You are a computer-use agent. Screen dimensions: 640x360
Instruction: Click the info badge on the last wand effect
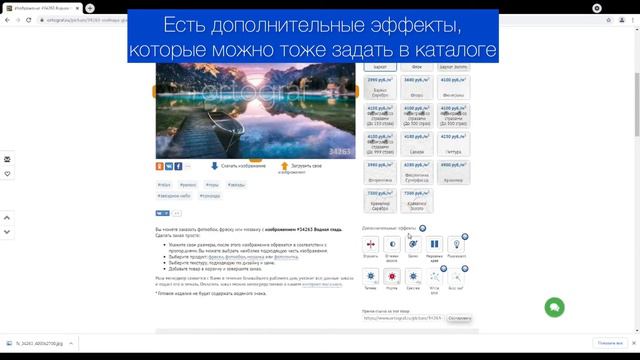tap(464, 269)
